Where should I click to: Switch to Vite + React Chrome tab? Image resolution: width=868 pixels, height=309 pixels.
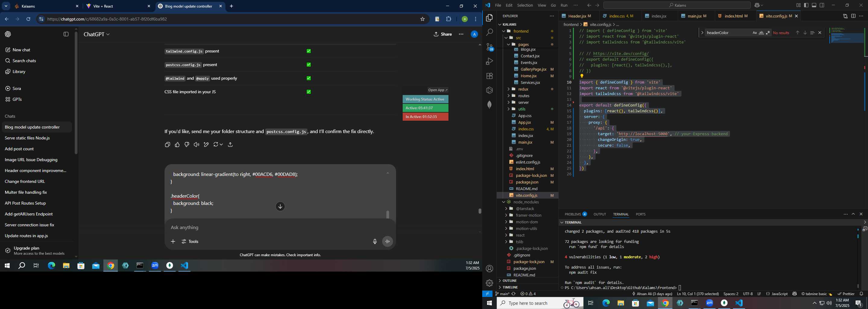(x=118, y=6)
